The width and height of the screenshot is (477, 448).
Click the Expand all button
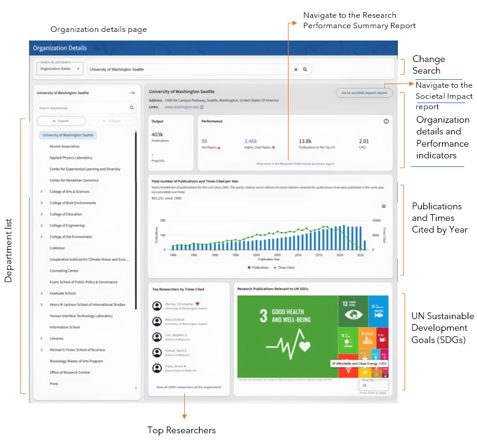(61, 121)
